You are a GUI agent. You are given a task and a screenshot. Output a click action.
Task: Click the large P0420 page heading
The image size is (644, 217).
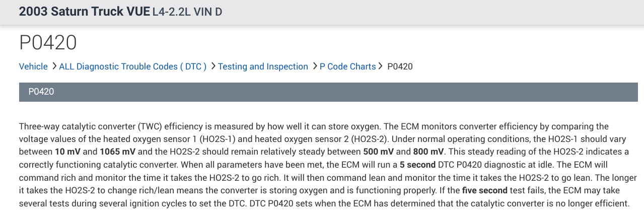[x=48, y=43]
